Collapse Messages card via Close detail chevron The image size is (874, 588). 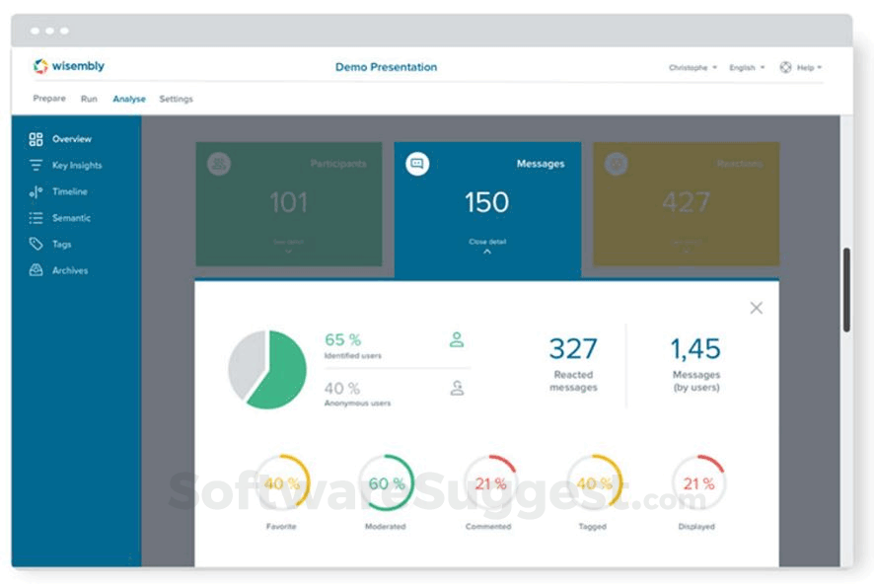487,252
